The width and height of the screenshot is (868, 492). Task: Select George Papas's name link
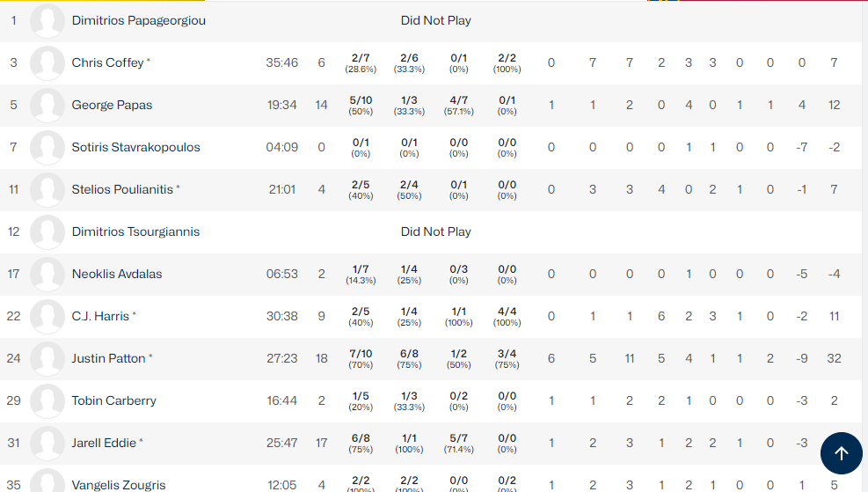(112, 105)
